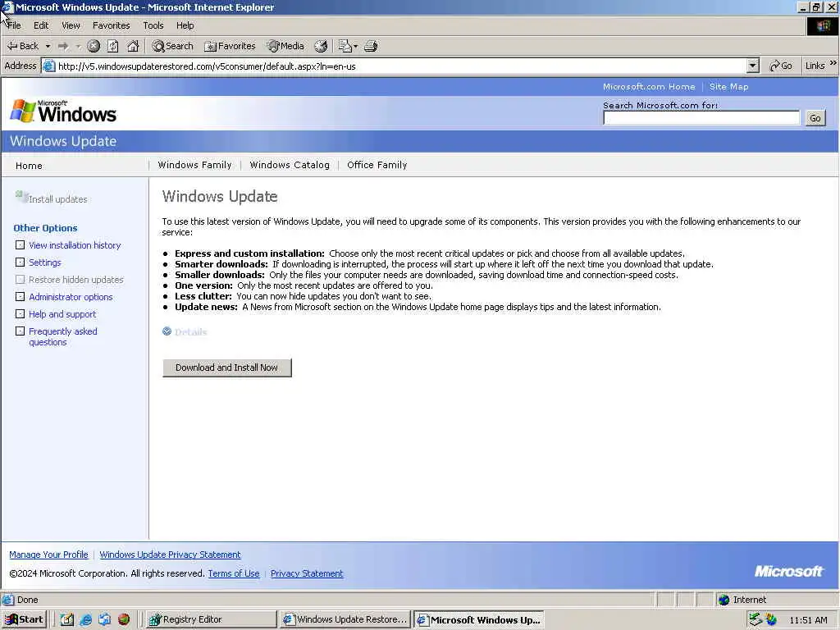This screenshot has width=840, height=630.
Task: Open the Edit menu
Action: pyautogui.click(x=41, y=25)
